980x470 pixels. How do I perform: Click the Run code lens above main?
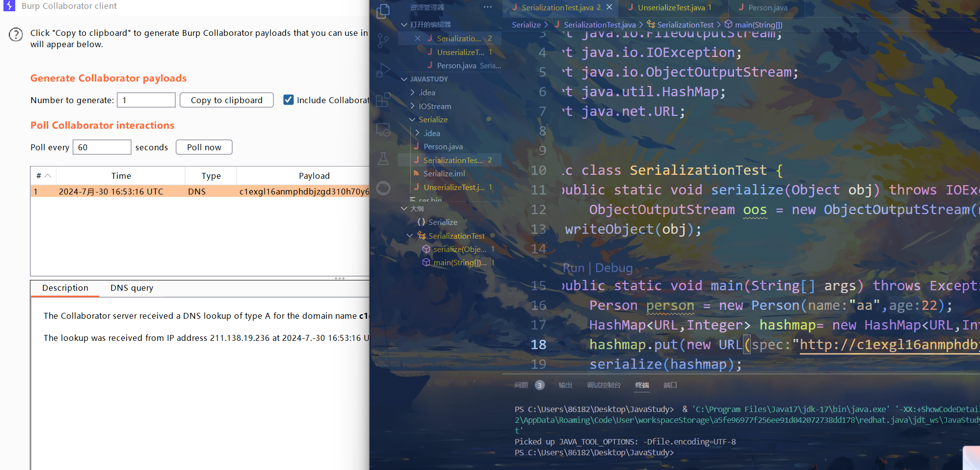click(574, 268)
